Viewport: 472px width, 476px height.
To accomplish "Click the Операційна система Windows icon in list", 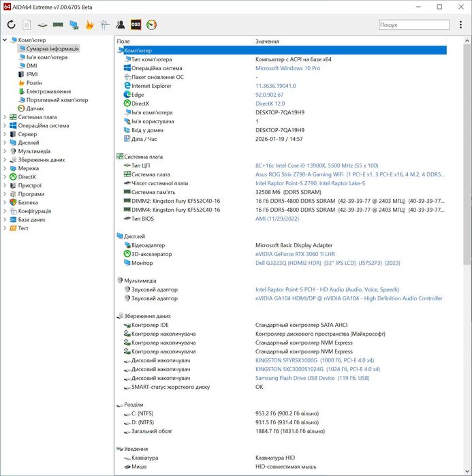I will (x=127, y=68).
